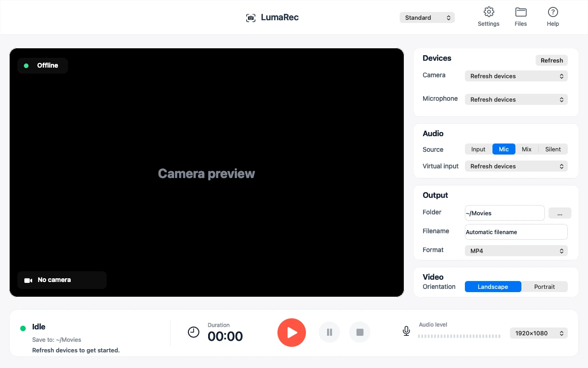The width and height of the screenshot is (588, 368).
Task: Switch orientation to Portrait
Action: (545, 287)
